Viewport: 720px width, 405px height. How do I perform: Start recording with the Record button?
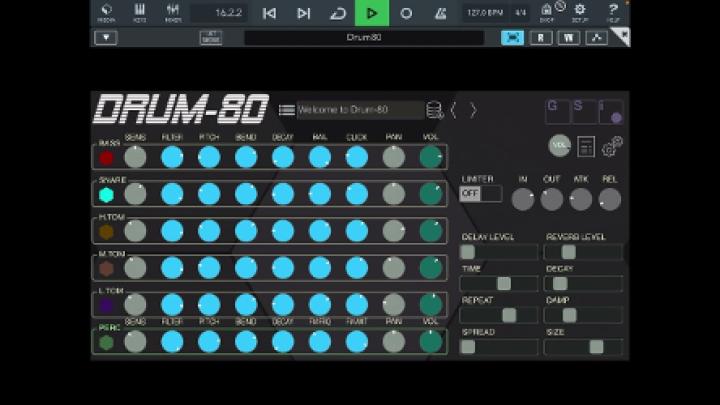pos(406,13)
